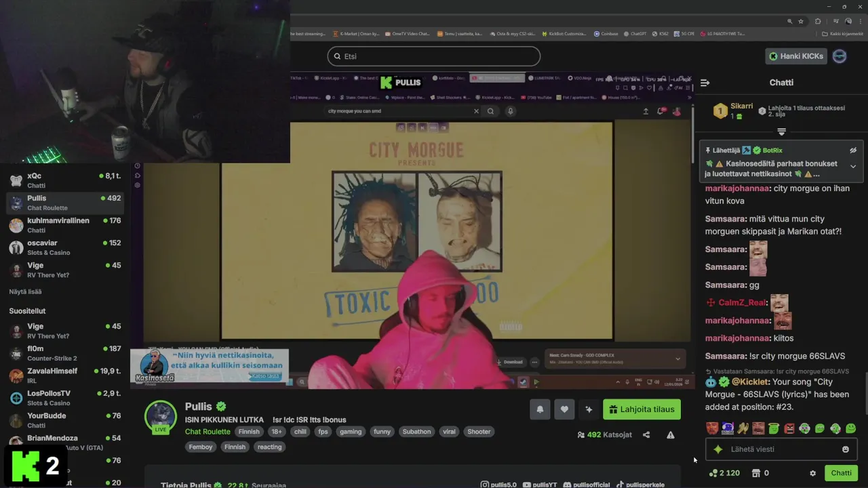This screenshot has width=868, height=488.
Task: Insert the angry red face emote
Action: [x=789, y=428]
